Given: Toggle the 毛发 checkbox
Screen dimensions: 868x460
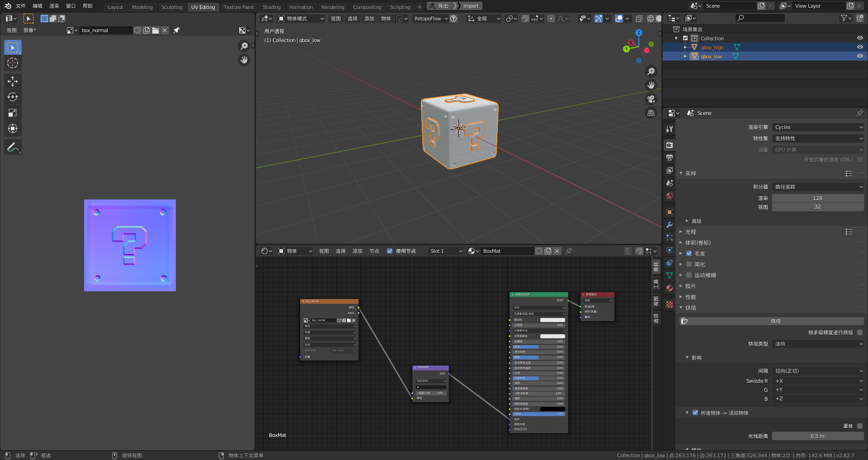Looking at the screenshot, I should (x=689, y=254).
